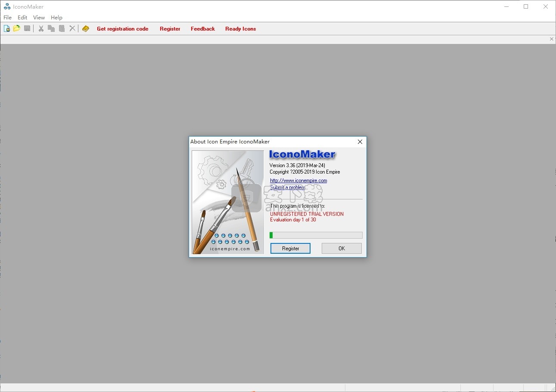This screenshot has height=392, width=556.
Task: Click UNREGISTERED TRIAL VERSION text
Action: tap(307, 214)
